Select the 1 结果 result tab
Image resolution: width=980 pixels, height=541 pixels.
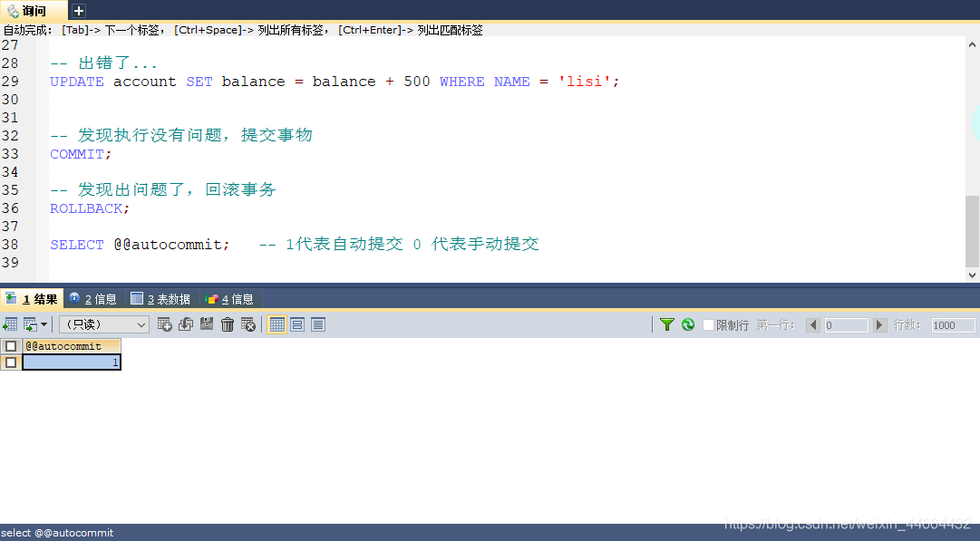(x=31, y=299)
